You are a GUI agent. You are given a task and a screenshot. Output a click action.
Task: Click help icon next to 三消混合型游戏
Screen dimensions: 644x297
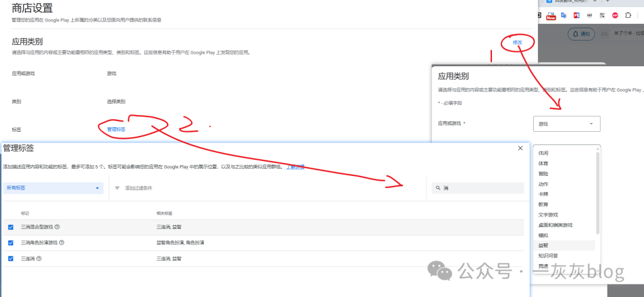click(57, 227)
